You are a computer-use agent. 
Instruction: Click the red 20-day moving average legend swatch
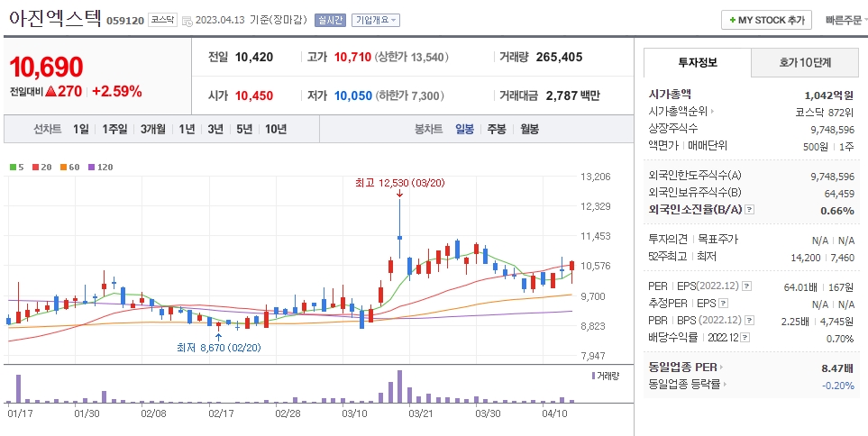(35, 167)
